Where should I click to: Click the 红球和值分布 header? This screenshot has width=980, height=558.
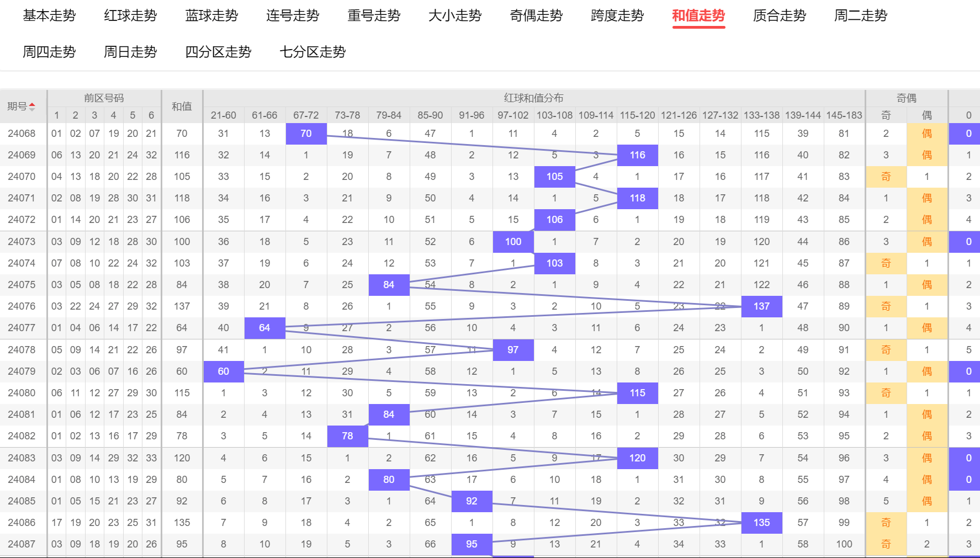533,98
